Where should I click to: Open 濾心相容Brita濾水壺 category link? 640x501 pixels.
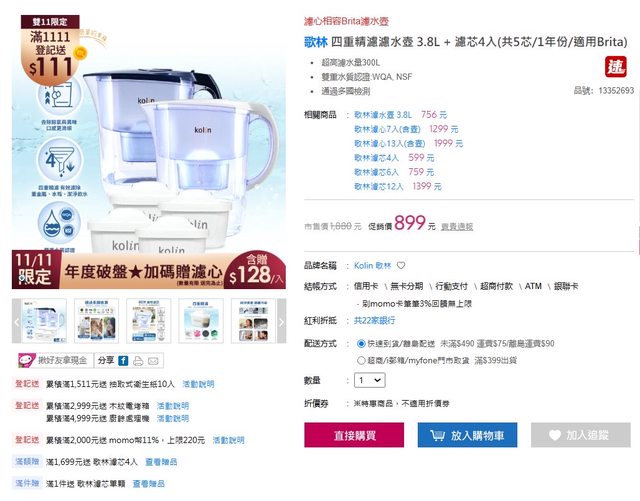click(346, 21)
